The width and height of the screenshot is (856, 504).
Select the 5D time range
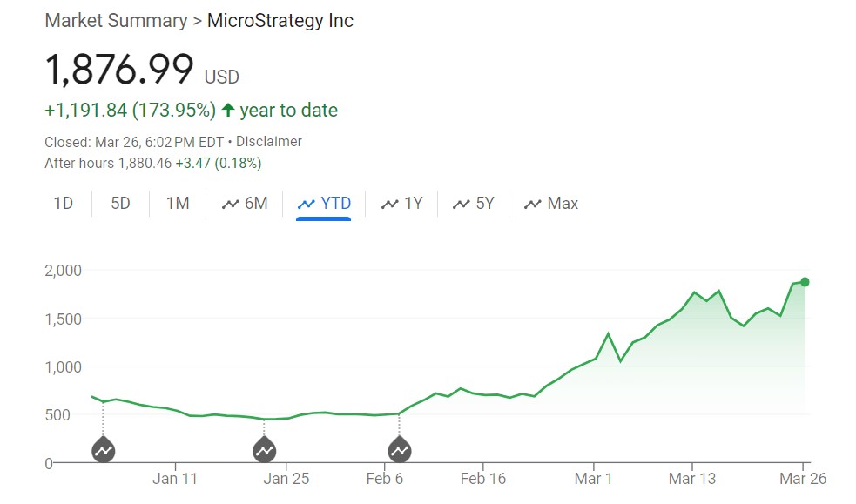(x=120, y=204)
